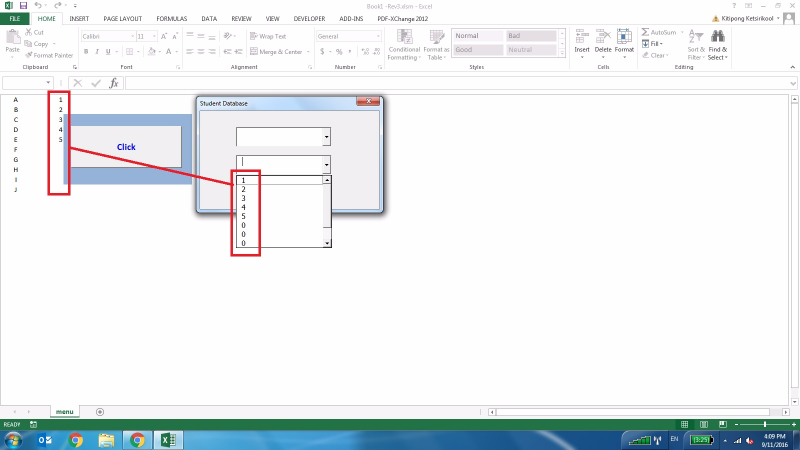Toggle bold formatting

[x=86, y=52]
